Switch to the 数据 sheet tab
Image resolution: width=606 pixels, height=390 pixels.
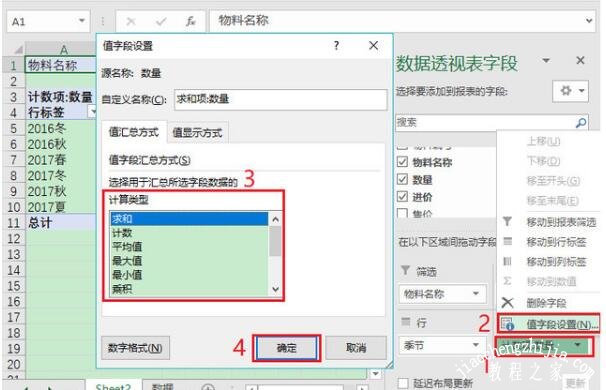pyautogui.click(x=163, y=386)
